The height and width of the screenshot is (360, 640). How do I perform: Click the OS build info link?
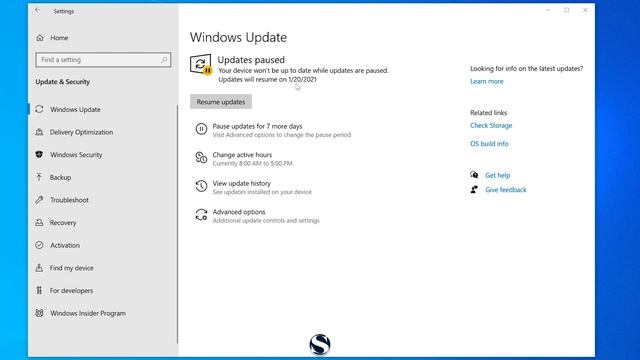pyautogui.click(x=489, y=144)
